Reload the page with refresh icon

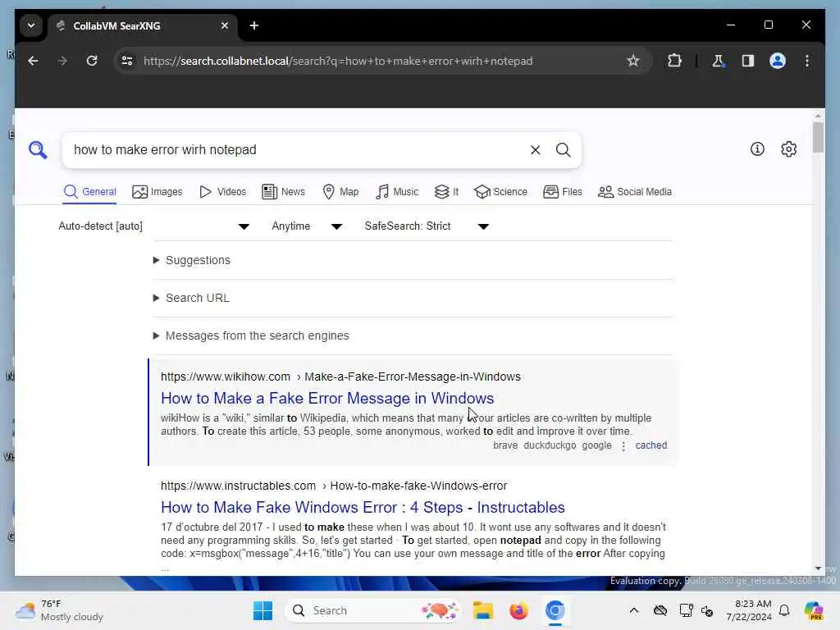coord(92,61)
